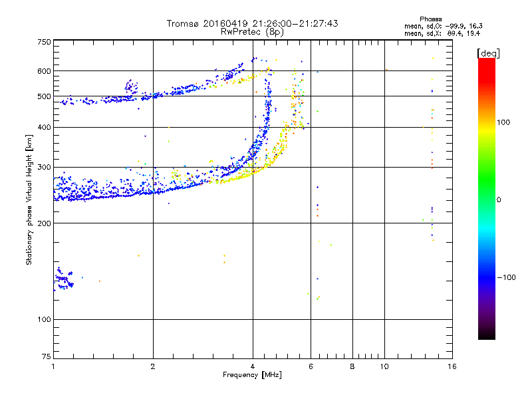532x399 pixels.
Task: Click the y-axis '300' tick label
Action: click(x=44, y=168)
